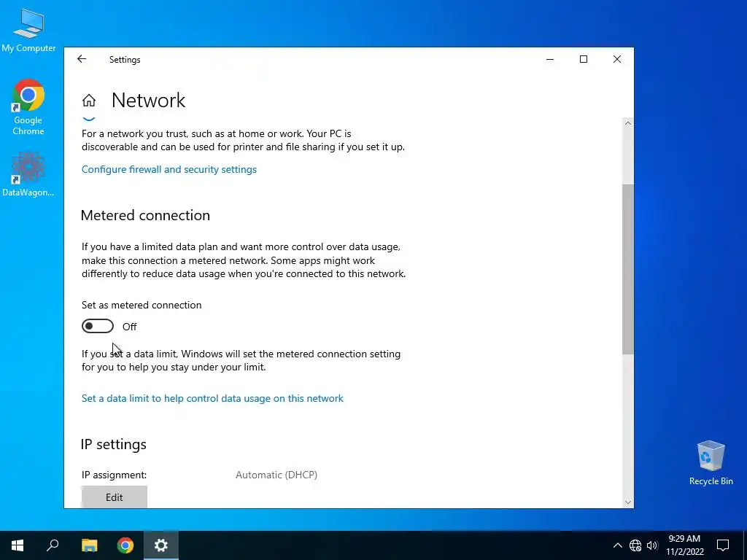
Task: Open Set a data limit link
Action: click(x=212, y=399)
